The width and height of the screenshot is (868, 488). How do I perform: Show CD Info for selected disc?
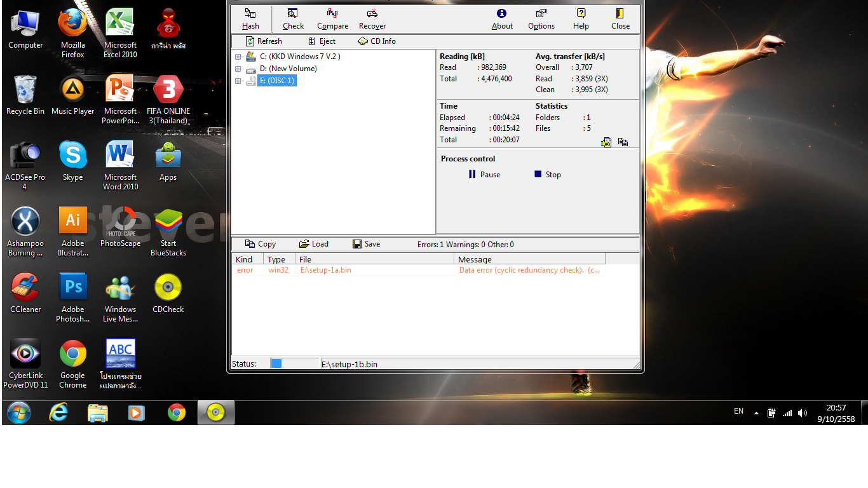377,41
